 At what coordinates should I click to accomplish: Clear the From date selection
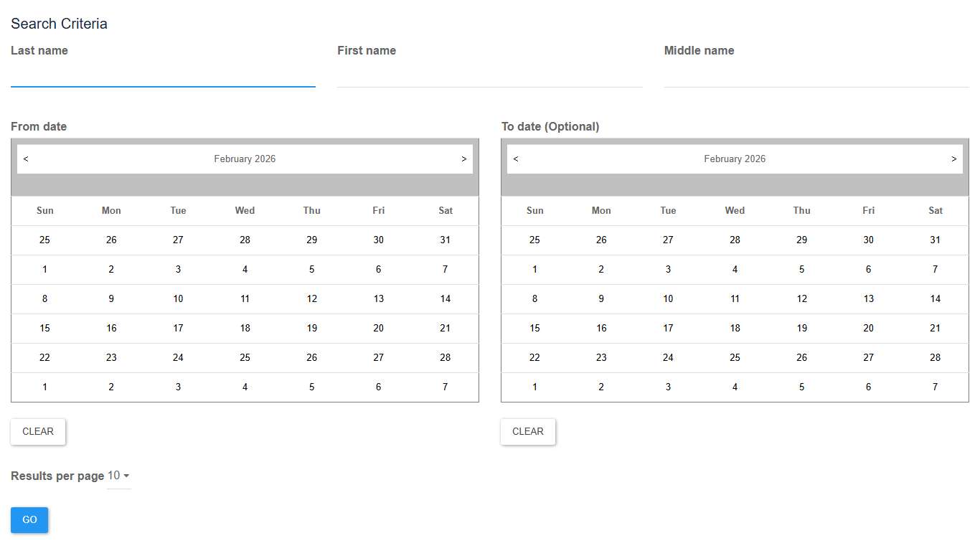point(38,432)
